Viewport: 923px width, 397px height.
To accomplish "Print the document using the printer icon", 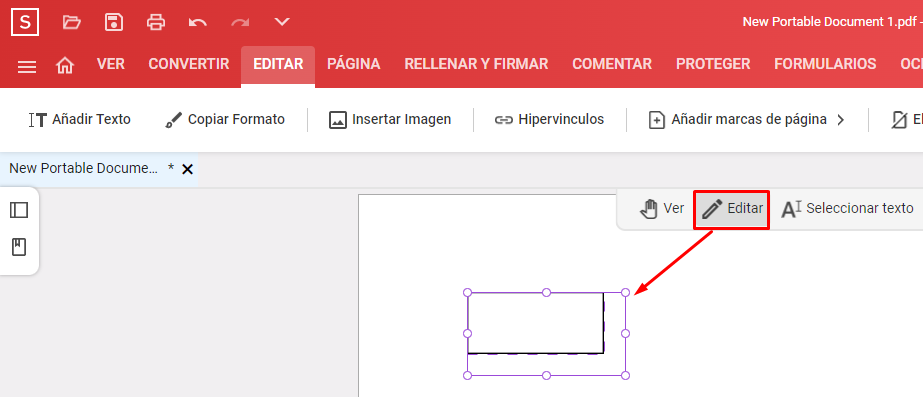I will [x=156, y=22].
